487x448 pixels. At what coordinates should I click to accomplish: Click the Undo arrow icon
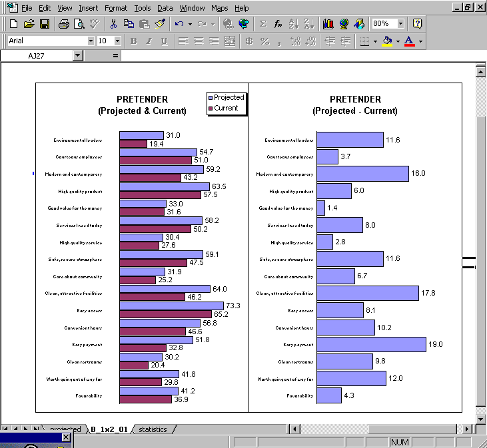pyautogui.click(x=179, y=24)
